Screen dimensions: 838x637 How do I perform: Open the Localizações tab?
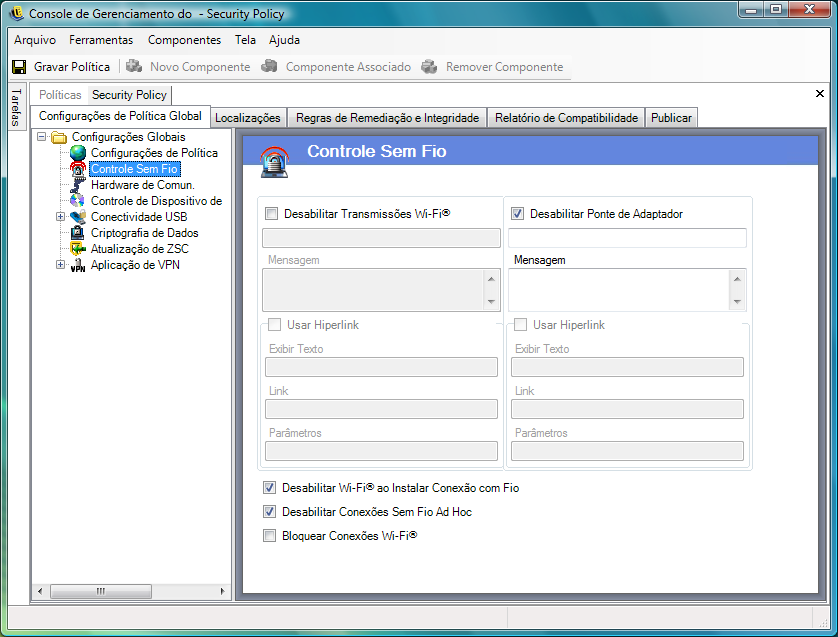tap(248, 118)
